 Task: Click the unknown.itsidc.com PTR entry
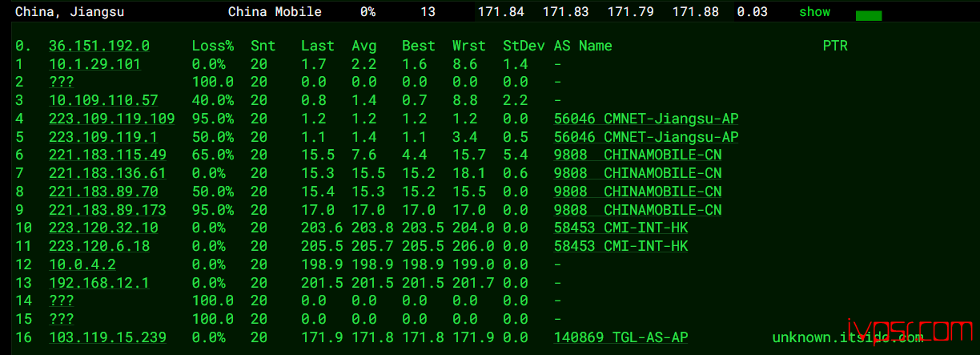pos(848,337)
